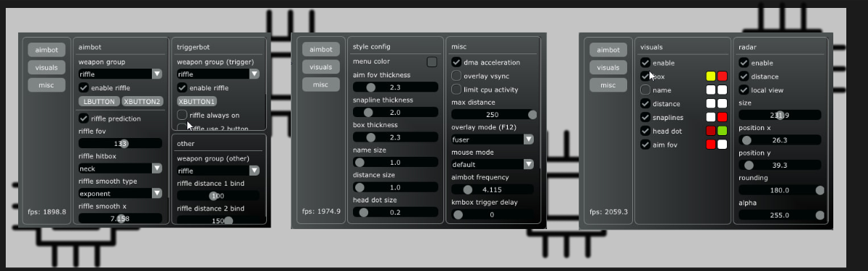The height and width of the screenshot is (271, 868).
Task: Open the menu color swatch
Action: click(432, 62)
